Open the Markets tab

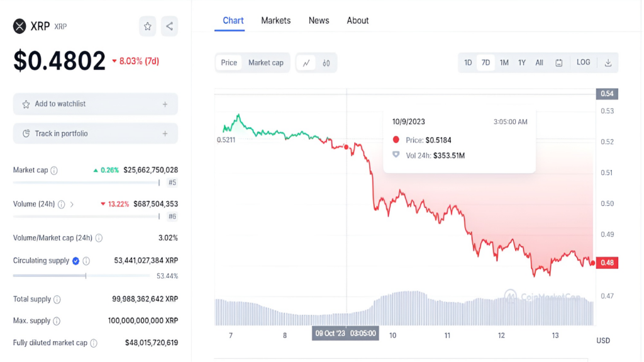[275, 21]
